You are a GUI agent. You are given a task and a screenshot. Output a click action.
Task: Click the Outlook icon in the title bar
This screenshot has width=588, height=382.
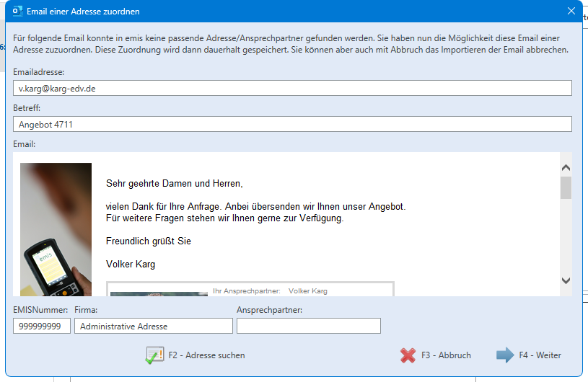pos(17,12)
